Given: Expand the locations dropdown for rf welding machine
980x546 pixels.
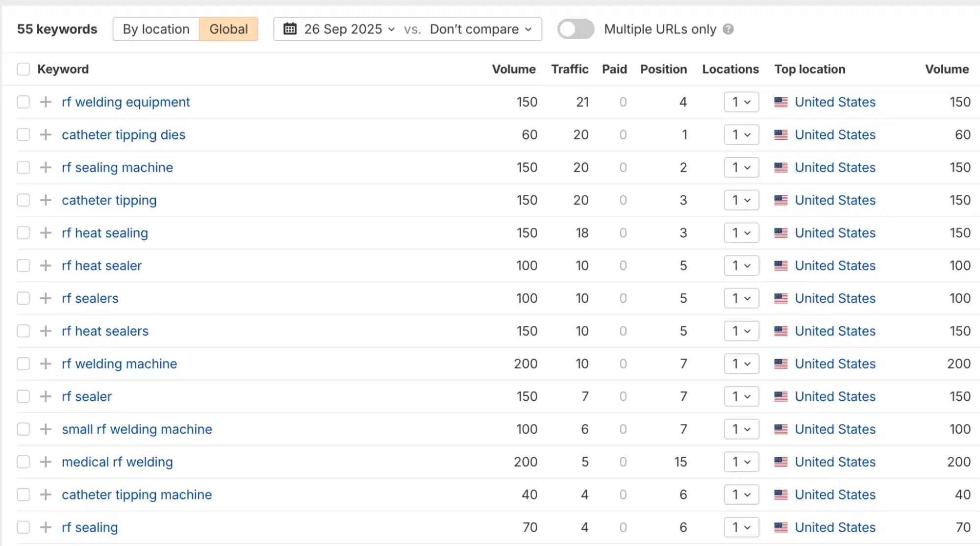Looking at the screenshot, I should [x=741, y=364].
